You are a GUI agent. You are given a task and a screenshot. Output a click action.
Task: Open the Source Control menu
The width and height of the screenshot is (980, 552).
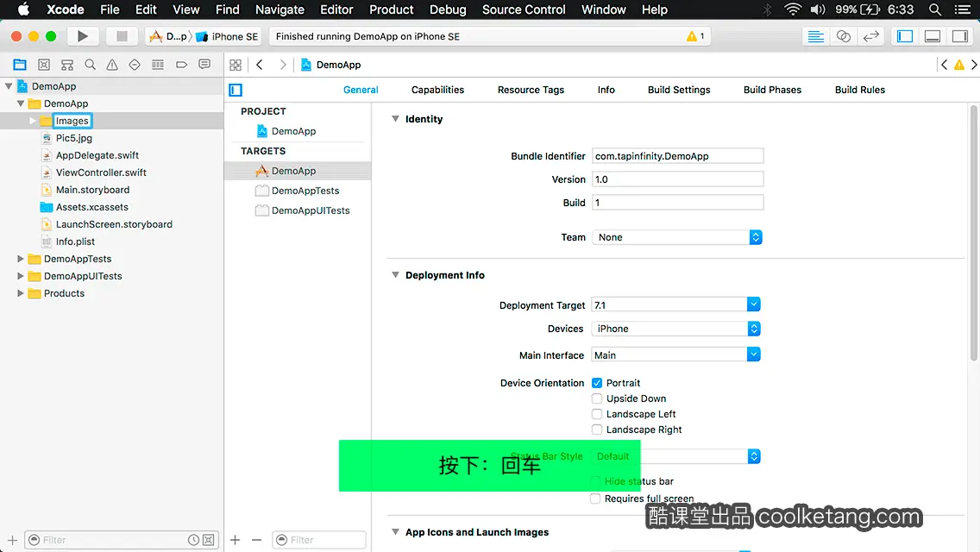(523, 9)
